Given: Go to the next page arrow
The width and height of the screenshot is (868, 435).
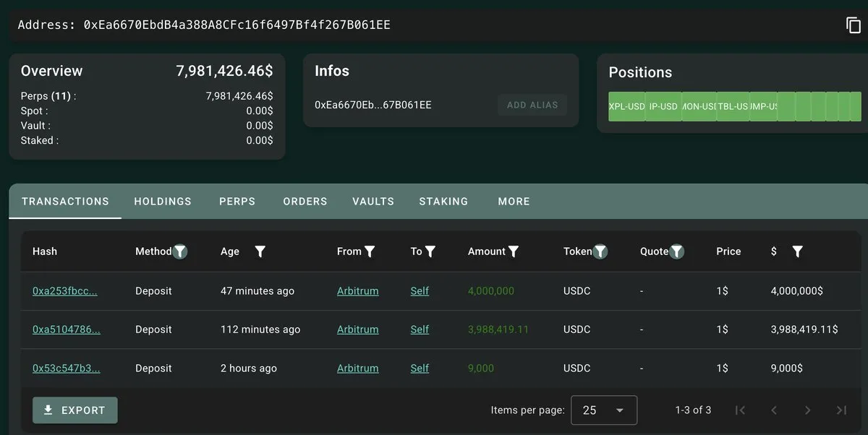Looking at the screenshot, I should pyautogui.click(x=807, y=410).
